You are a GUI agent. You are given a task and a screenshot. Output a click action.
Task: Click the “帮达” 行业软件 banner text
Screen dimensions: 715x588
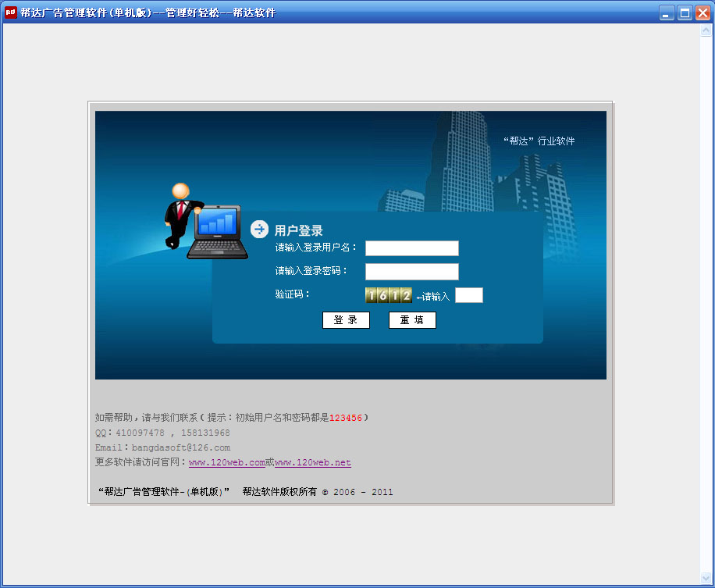pos(539,141)
